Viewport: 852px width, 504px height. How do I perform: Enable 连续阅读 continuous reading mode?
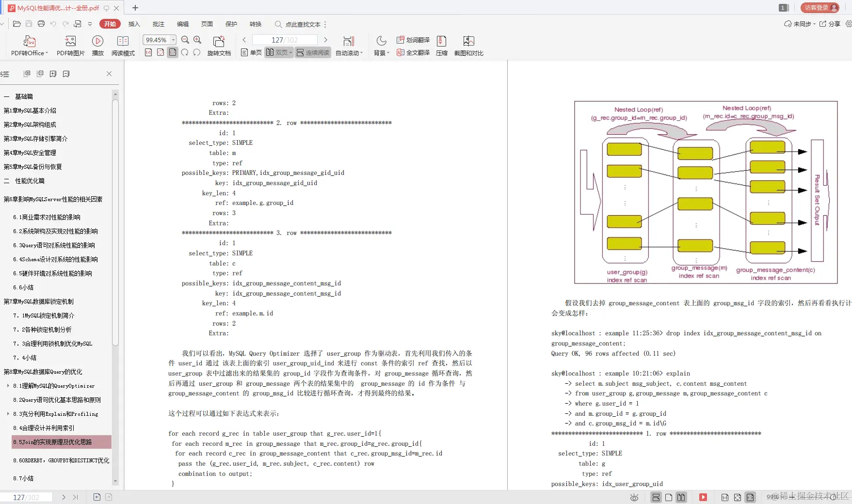click(x=313, y=53)
